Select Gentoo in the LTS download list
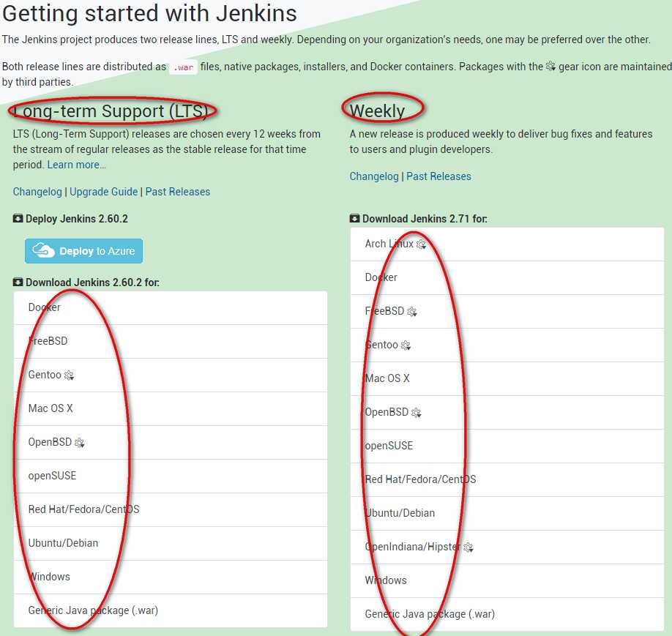The width and height of the screenshot is (672, 636). click(171, 375)
